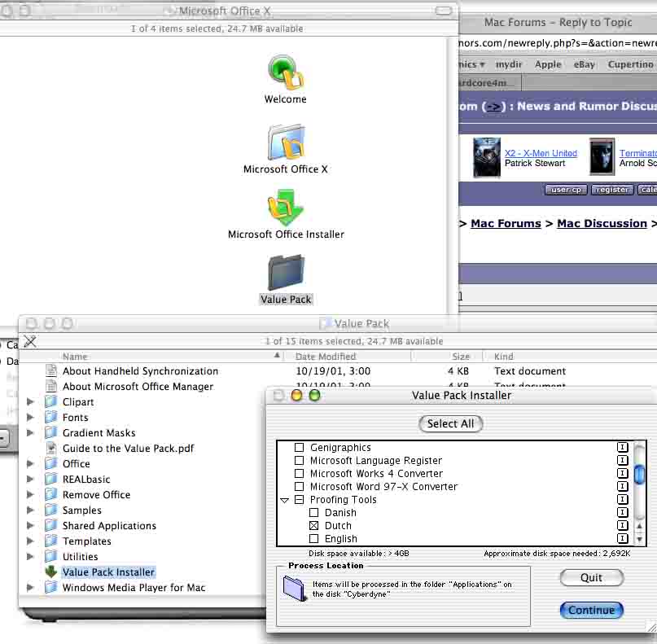
Task: Check the Microsoft Word 97-X Converter checkbox
Action: click(x=299, y=486)
